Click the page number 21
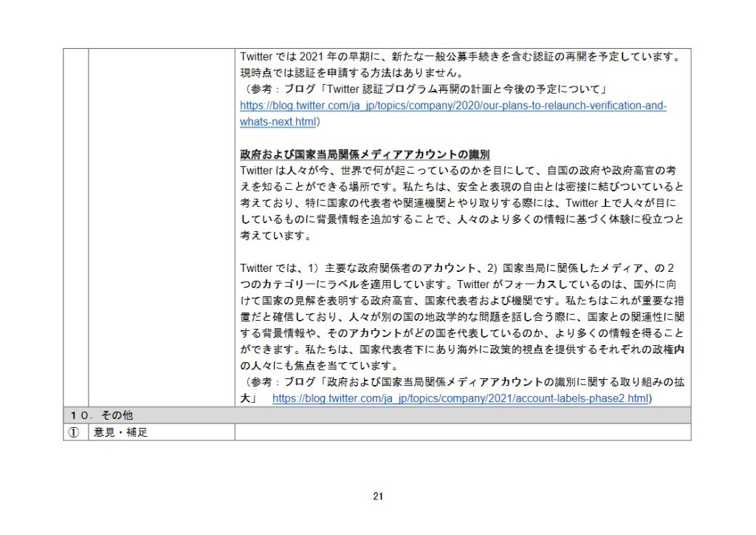756x535 pixels. 377,497
